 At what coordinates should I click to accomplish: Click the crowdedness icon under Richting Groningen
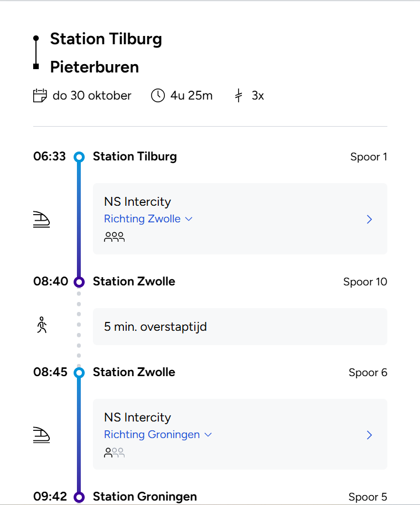coord(114,452)
